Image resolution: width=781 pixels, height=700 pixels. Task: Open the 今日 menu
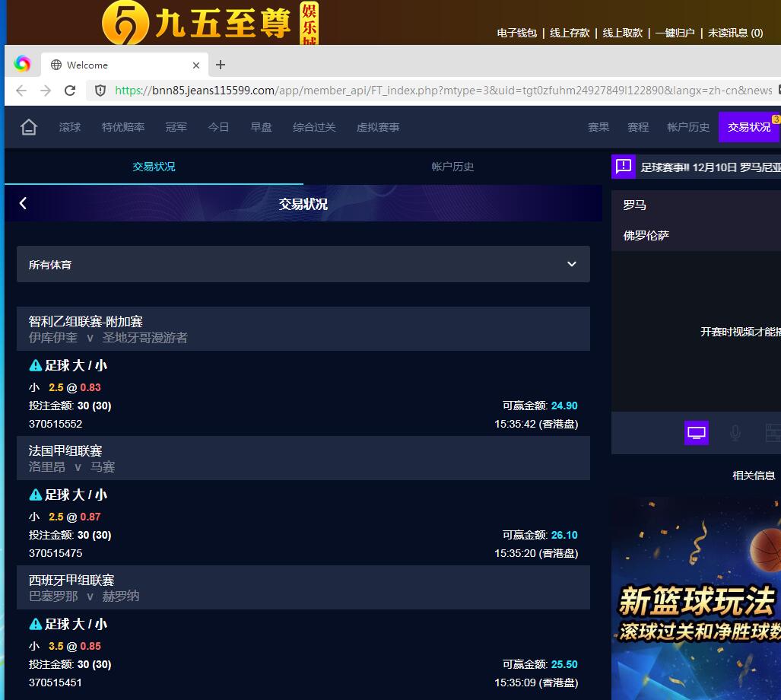[x=218, y=127]
